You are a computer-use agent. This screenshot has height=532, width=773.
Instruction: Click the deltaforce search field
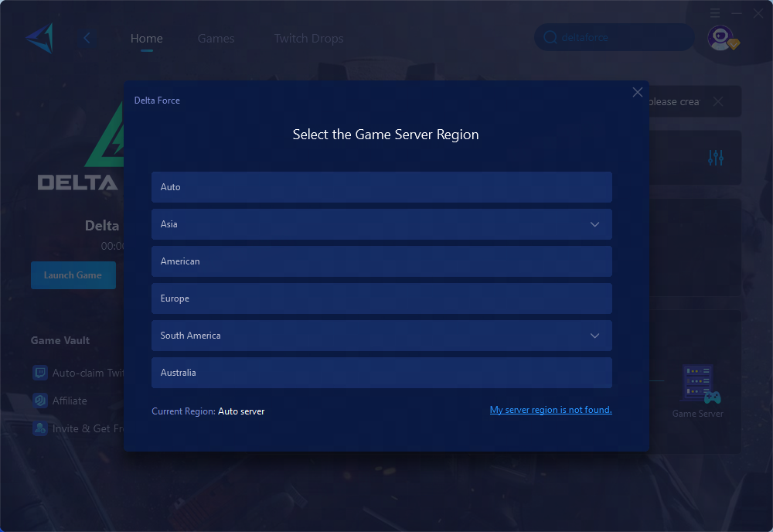point(615,37)
